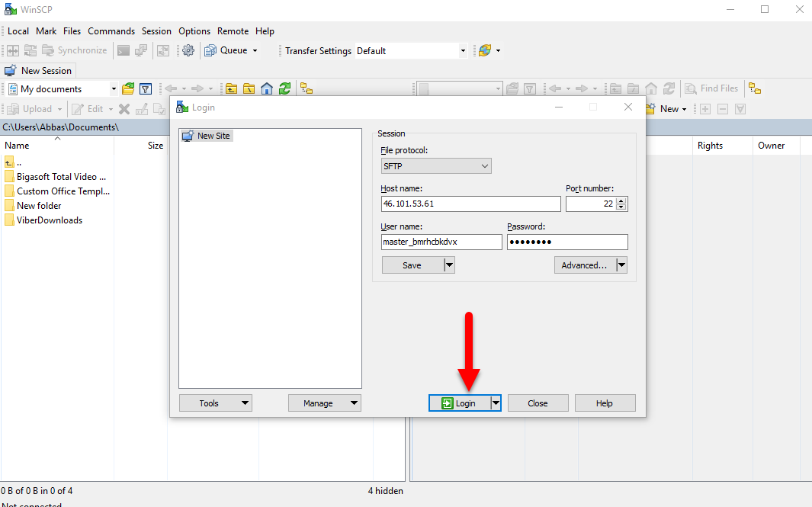Open the Session menu
This screenshot has width=812, height=507.
click(x=156, y=31)
